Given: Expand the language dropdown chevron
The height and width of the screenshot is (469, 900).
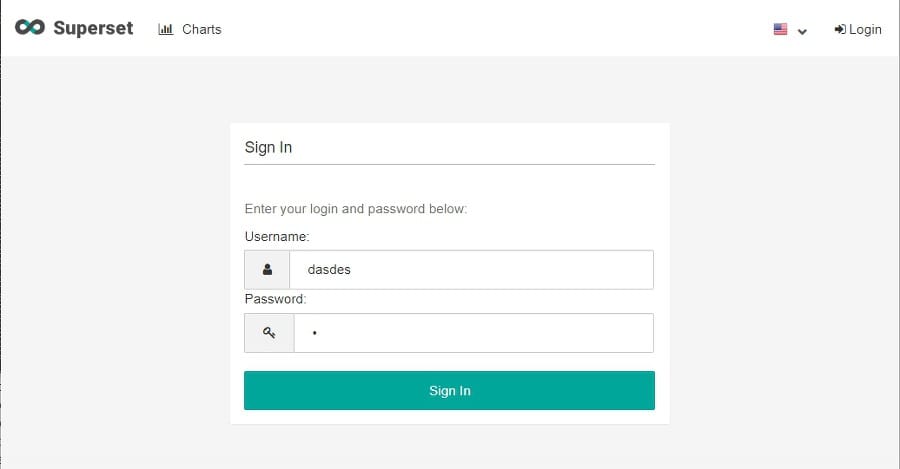Looking at the screenshot, I should tap(802, 31).
